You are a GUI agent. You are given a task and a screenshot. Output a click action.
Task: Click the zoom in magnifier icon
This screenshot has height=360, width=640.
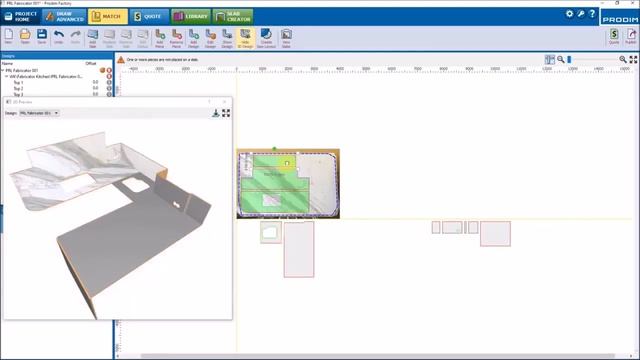tap(623, 60)
